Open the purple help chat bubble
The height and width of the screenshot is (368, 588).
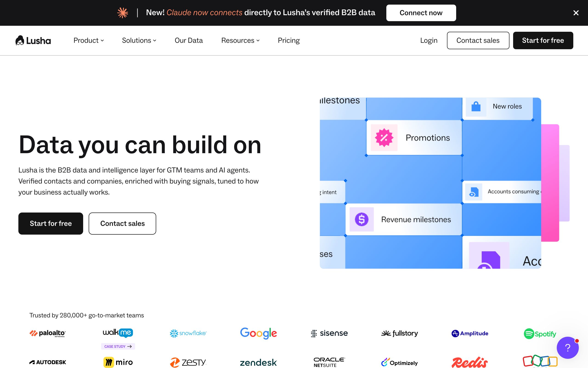[x=568, y=348]
